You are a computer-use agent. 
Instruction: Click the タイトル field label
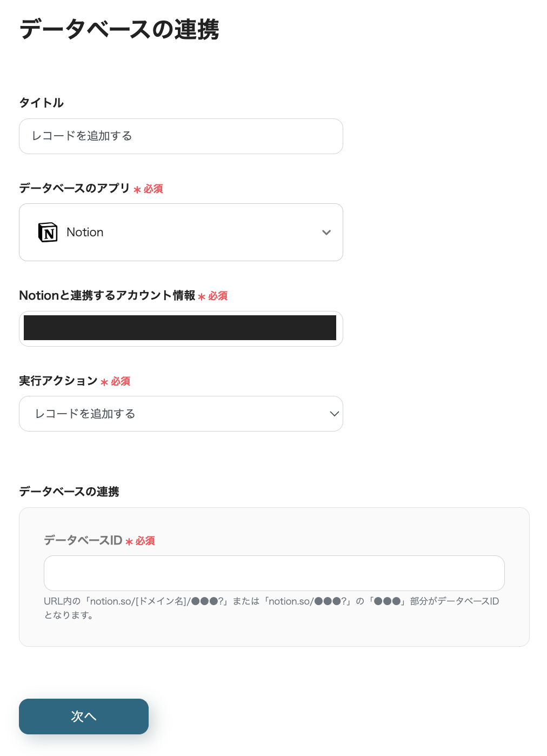(x=42, y=103)
